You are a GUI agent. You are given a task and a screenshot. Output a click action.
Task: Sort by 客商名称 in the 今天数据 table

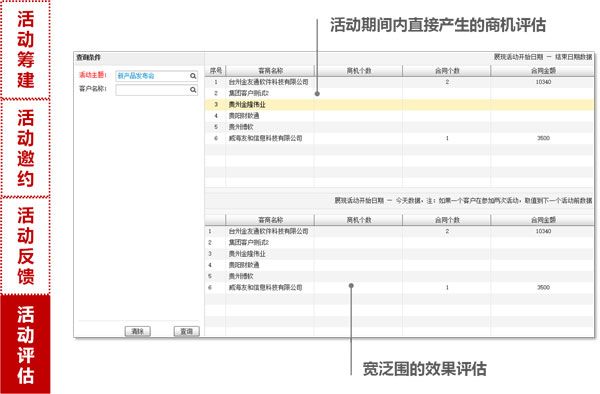pyautogui.click(x=270, y=220)
